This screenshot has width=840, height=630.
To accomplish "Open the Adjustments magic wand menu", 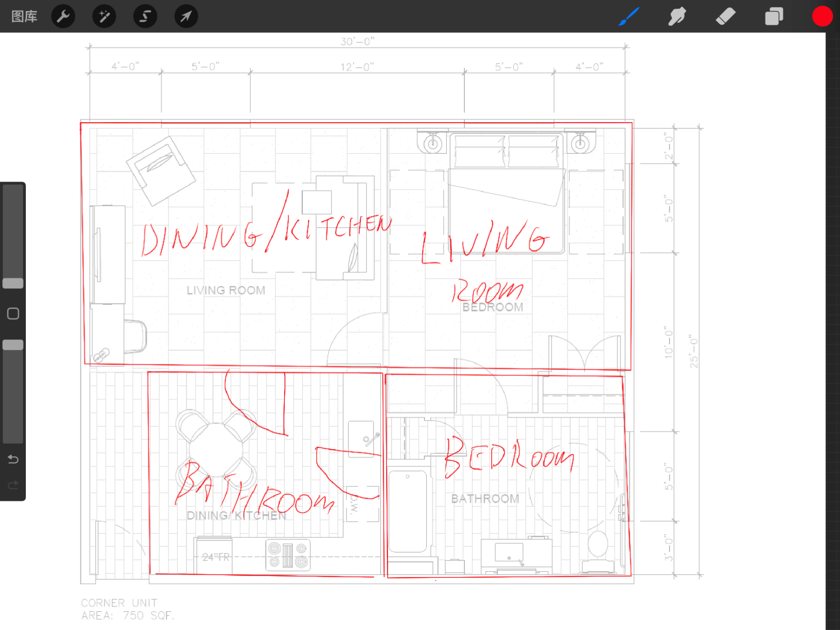I will click(x=104, y=16).
